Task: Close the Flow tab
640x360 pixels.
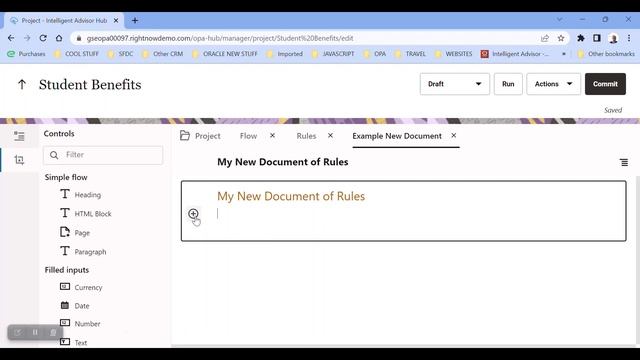Action: click(272, 136)
